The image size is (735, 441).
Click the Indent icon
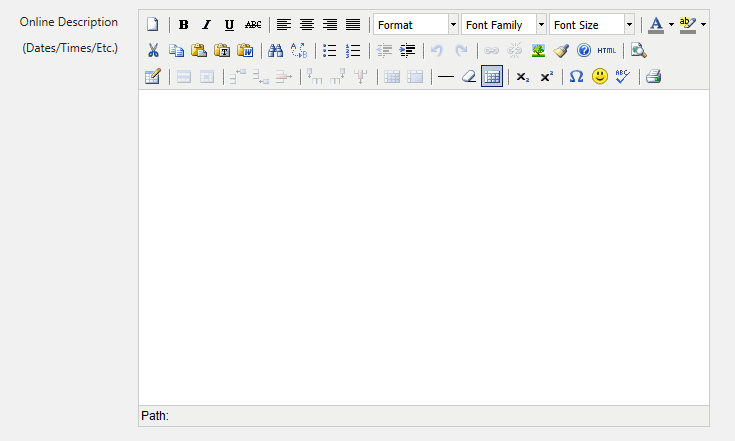coord(407,50)
